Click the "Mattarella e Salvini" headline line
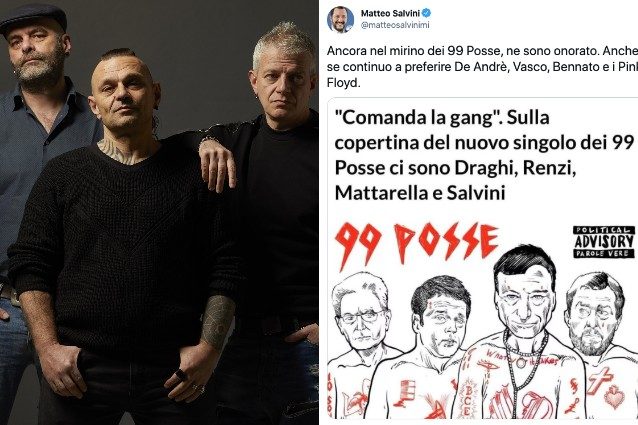 click(x=420, y=192)
